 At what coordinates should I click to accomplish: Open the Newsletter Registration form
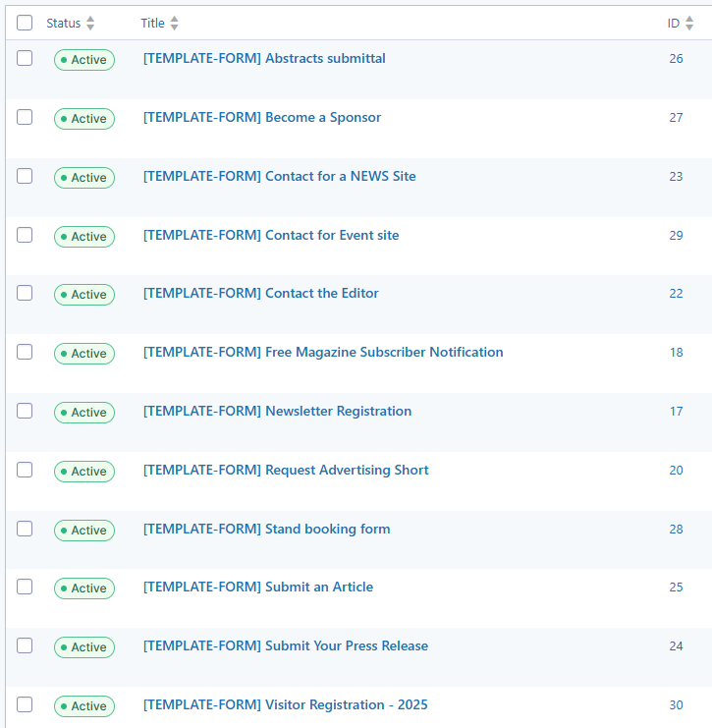click(277, 412)
